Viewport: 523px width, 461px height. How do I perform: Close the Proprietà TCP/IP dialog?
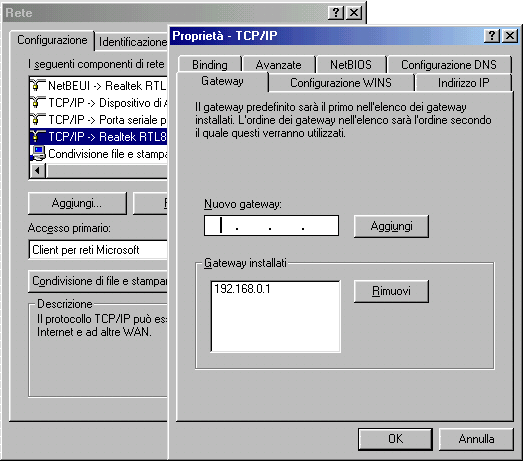pyautogui.click(x=510, y=36)
